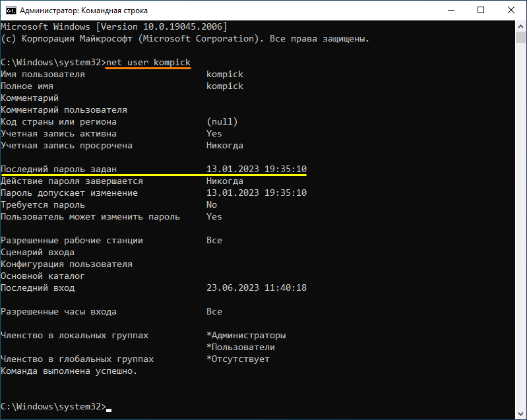This screenshot has height=420, width=527.
Task: Click the vertical scrollbar thumb
Action: click(520, 38)
